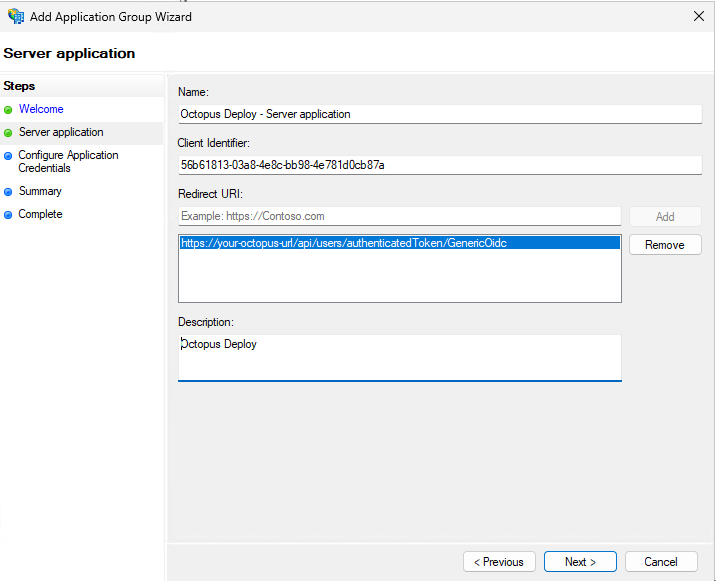
Task: Click inside the Description text box
Action: coord(400,357)
